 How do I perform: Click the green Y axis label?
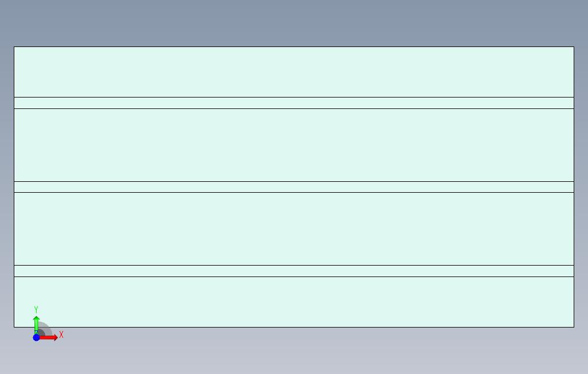[36, 310]
